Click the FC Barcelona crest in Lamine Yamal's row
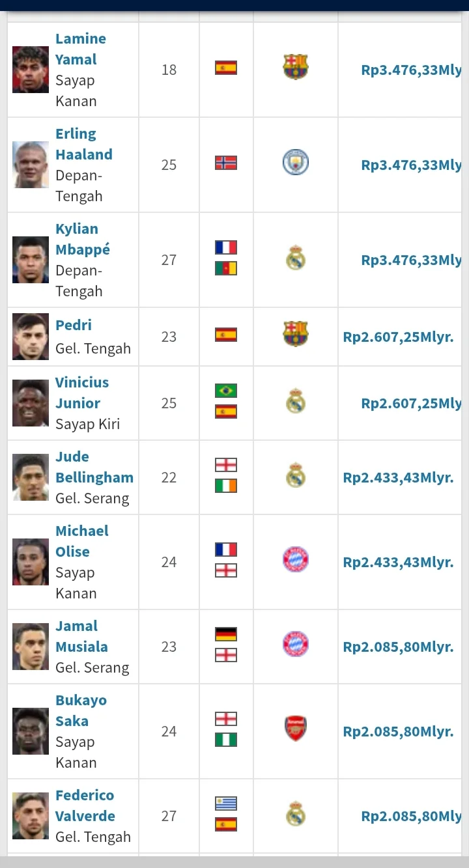Screen dimensions: 469x868 tap(296, 67)
